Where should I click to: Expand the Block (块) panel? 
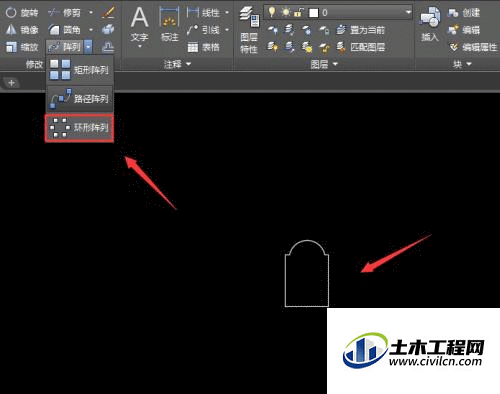[462, 64]
